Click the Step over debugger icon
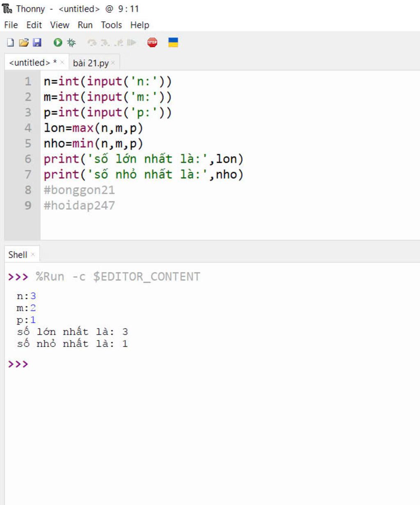This screenshot has height=505, width=420. (92, 42)
